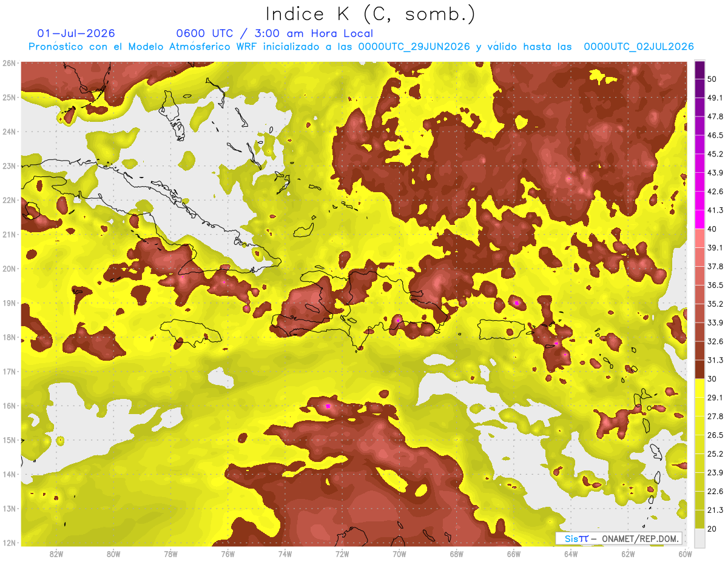This screenshot has height=562, width=728.
Task: Click the "SisTT - ONAMET/REP.DOM." logo box
Action: pyautogui.click(x=619, y=538)
